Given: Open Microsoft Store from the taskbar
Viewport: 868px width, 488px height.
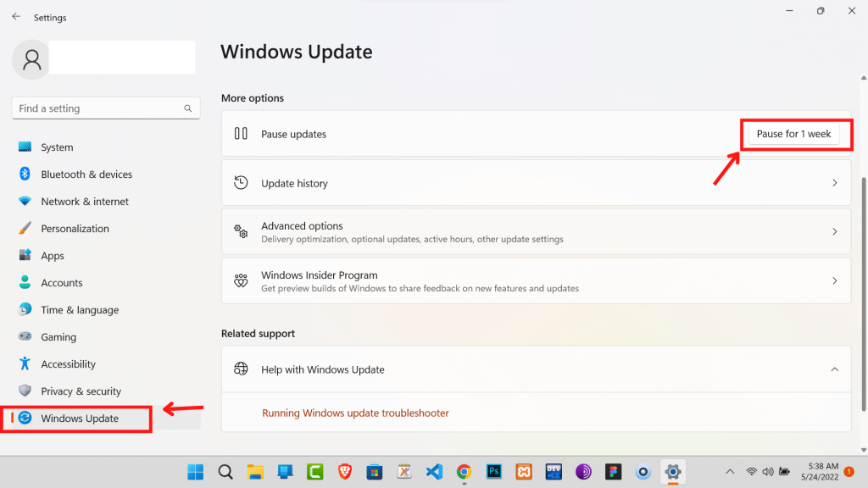Looking at the screenshot, I should coord(375,472).
